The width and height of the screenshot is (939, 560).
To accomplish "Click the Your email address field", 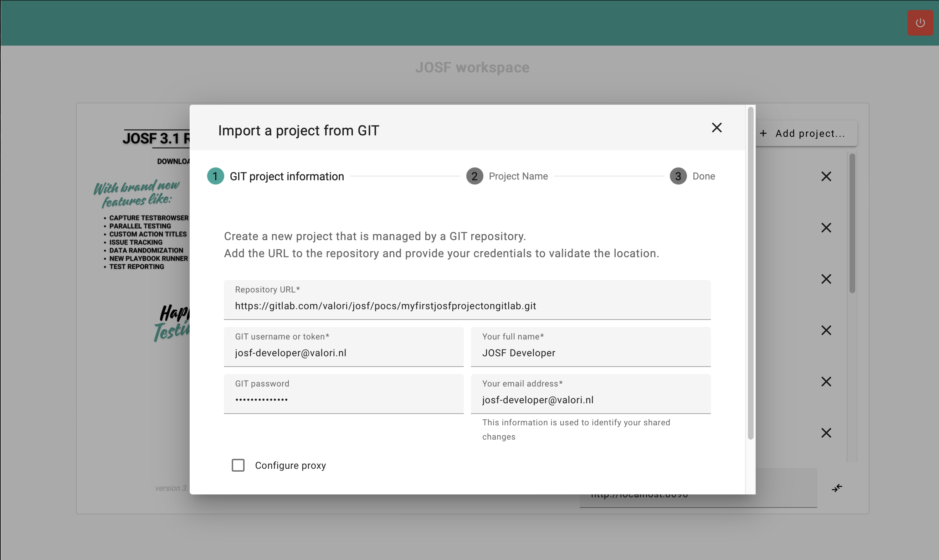I will pos(590,400).
